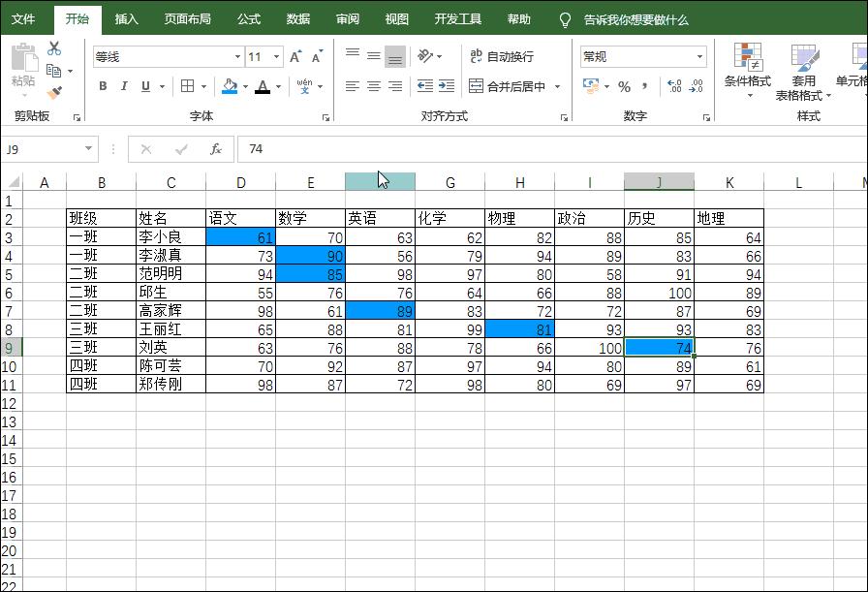Click the format painter brush icon
The height and width of the screenshot is (592, 868).
tap(54, 89)
